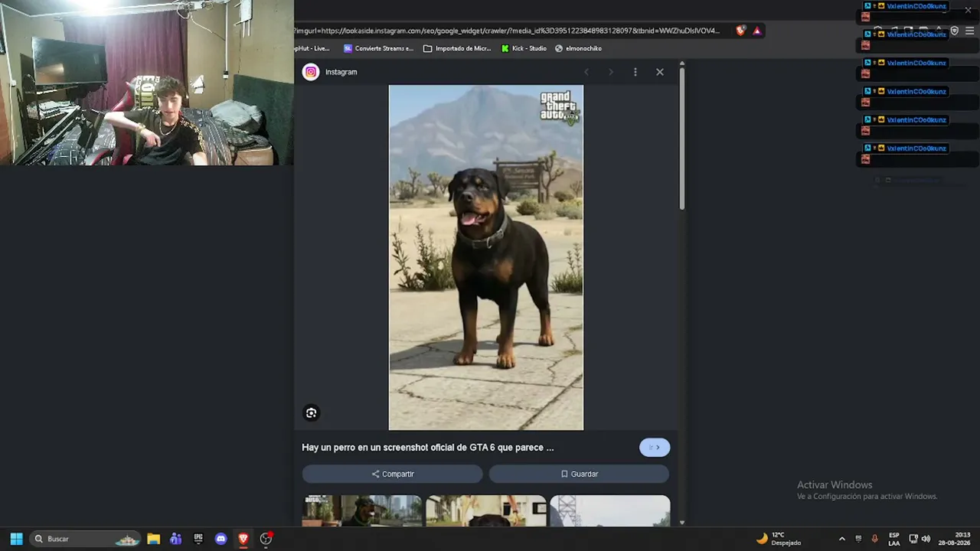The image size is (980, 551).
Task: Open the first related dog thumbnail below Compartir
Action: click(x=362, y=510)
